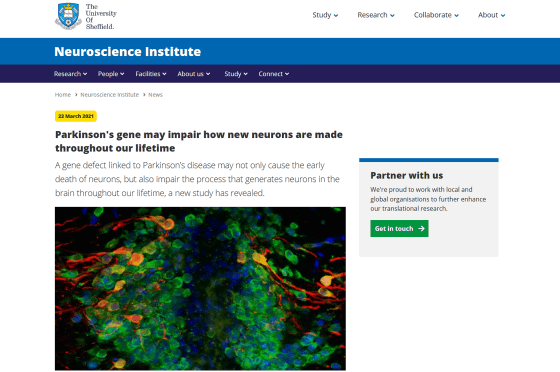This screenshot has height=372, width=560.
Task: Click the Neuroscience Institute banner title
Action: pyautogui.click(x=128, y=51)
